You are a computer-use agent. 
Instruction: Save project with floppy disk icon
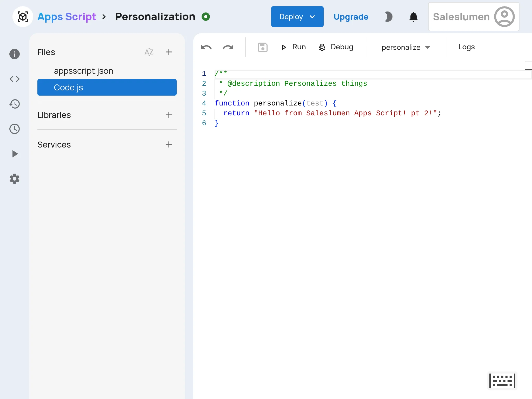click(263, 47)
